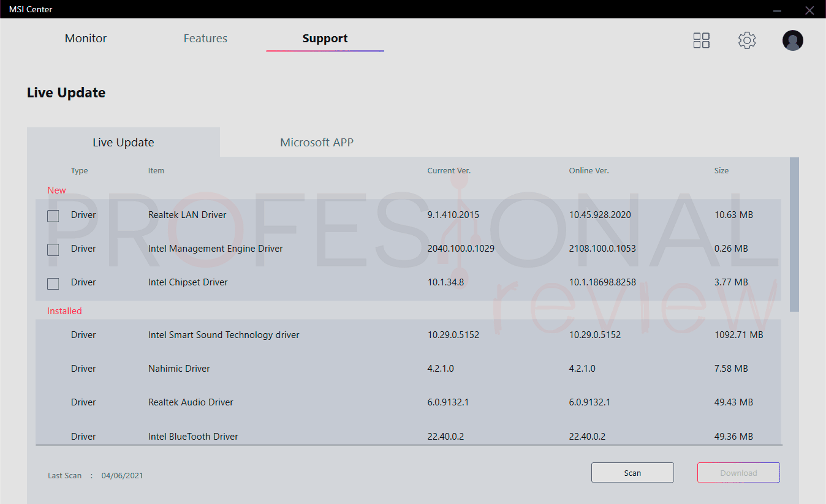Click current version 10.1.34.8
826x504 pixels.
tap(445, 282)
